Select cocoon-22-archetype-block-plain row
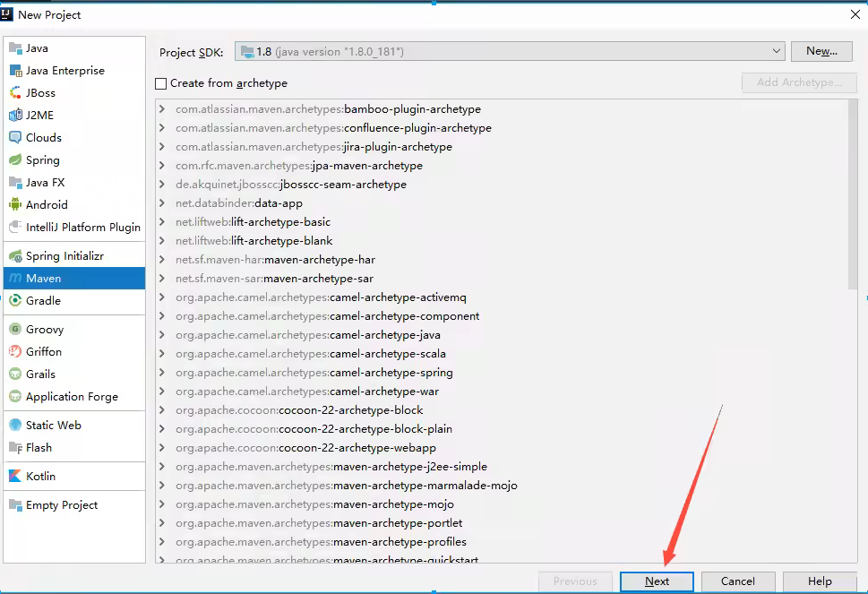 502,429
